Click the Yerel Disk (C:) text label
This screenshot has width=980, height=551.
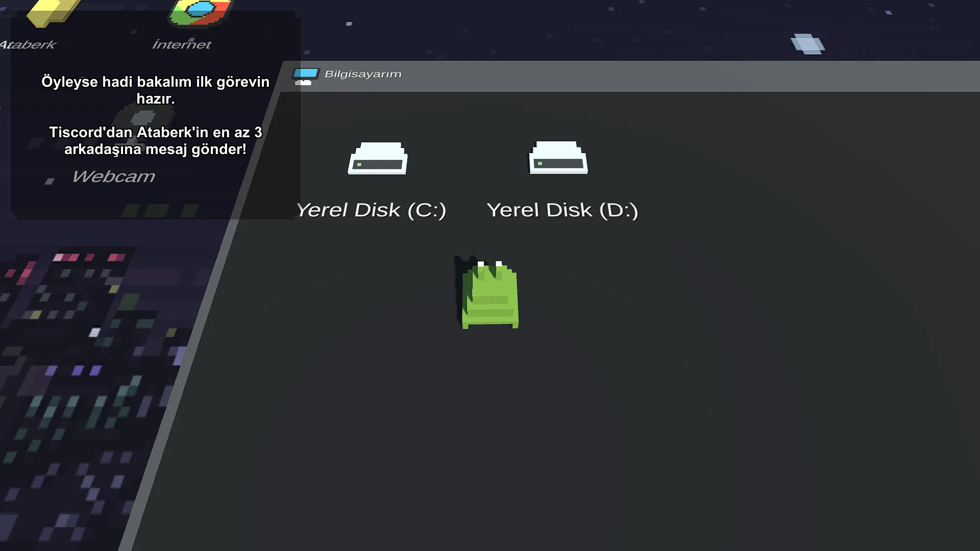371,210
